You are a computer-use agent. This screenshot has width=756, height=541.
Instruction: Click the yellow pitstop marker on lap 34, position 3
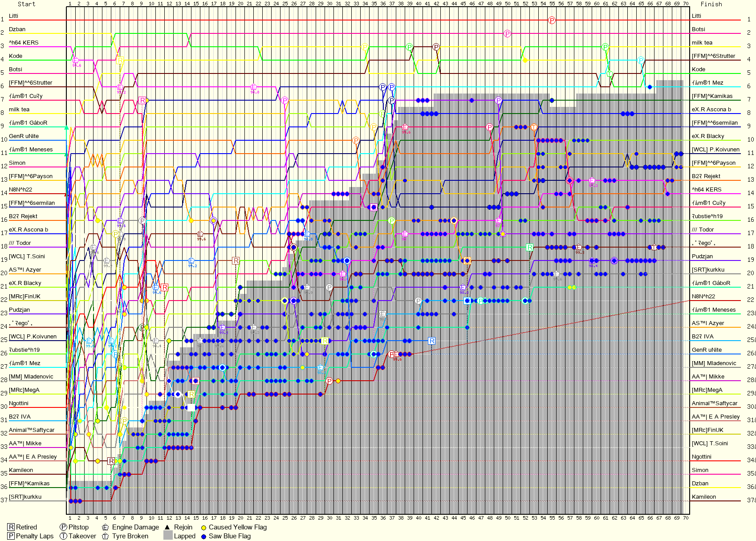(x=365, y=47)
